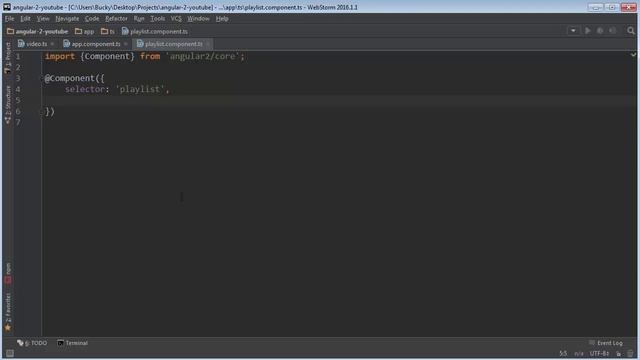Screen dimensions: 640x360
Task: Click the @Component decorator text
Action: click(69, 78)
